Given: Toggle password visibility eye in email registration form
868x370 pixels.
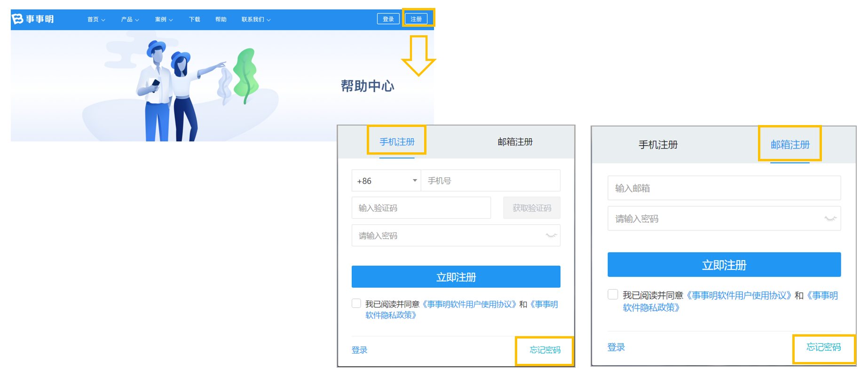Looking at the screenshot, I should point(830,219).
